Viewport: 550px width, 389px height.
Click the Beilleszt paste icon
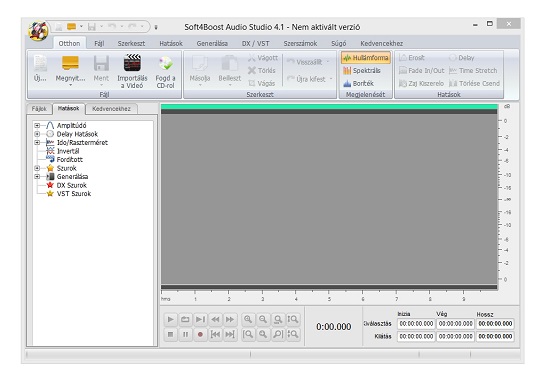click(x=229, y=63)
